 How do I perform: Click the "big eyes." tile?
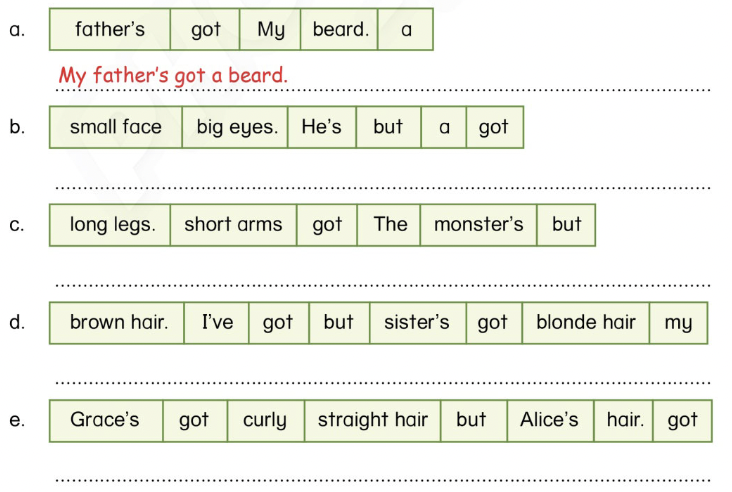tap(237, 127)
